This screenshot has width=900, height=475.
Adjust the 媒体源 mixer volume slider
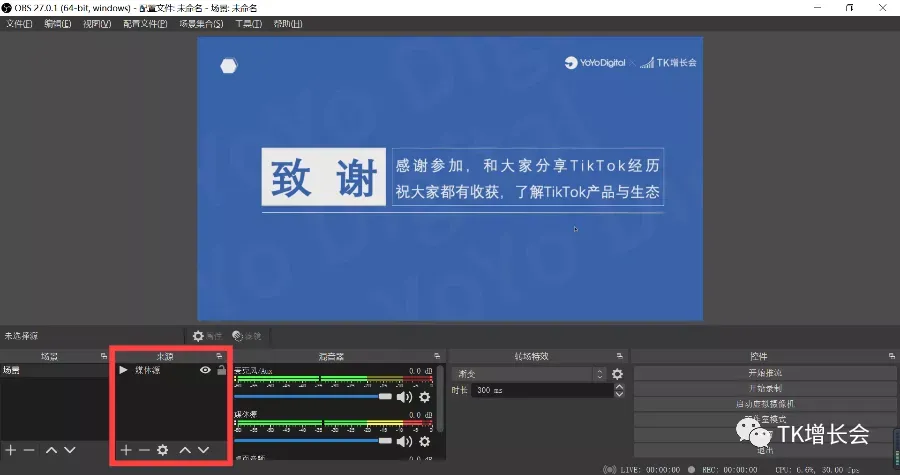tap(313, 441)
